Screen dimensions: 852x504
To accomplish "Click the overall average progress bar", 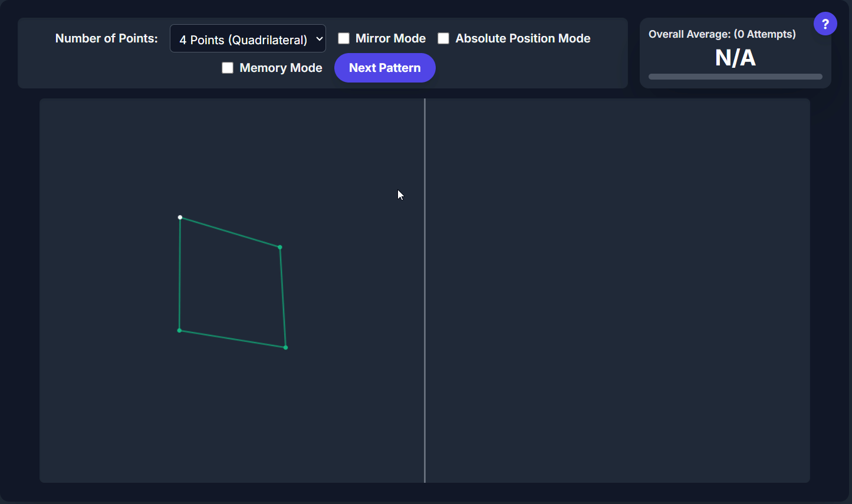I will coord(735,77).
